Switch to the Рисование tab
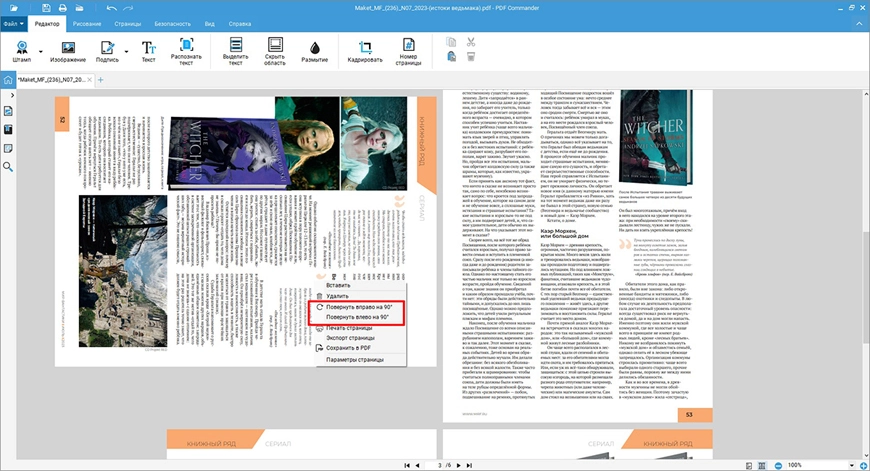The width and height of the screenshot is (870, 471). [87, 24]
